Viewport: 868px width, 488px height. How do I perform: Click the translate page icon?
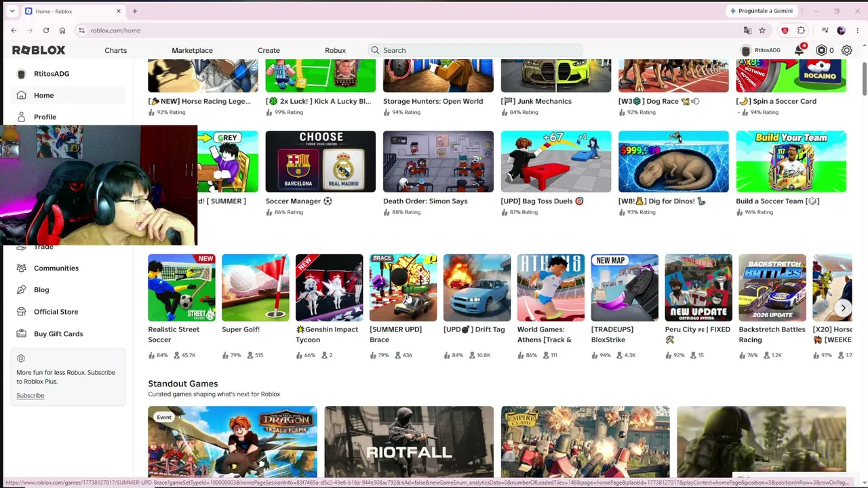pyautogui.click(x=747, y=30)
